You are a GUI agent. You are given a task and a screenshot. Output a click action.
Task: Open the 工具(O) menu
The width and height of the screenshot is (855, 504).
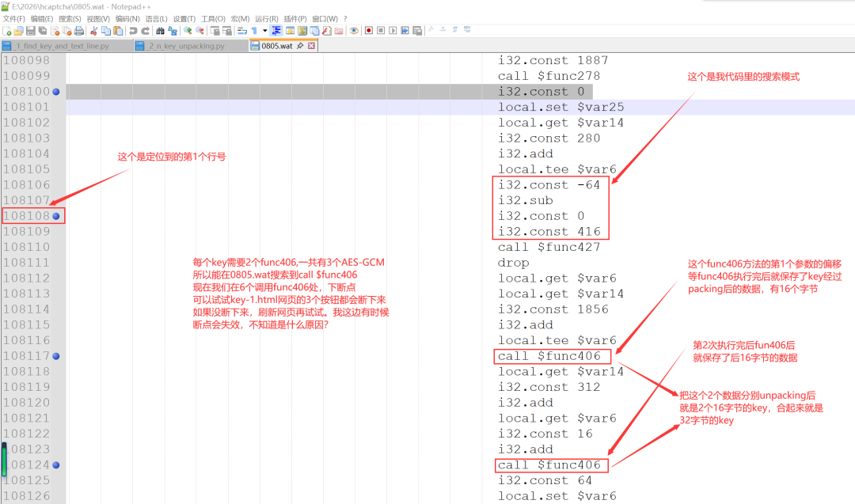click(x=213, y=18)
